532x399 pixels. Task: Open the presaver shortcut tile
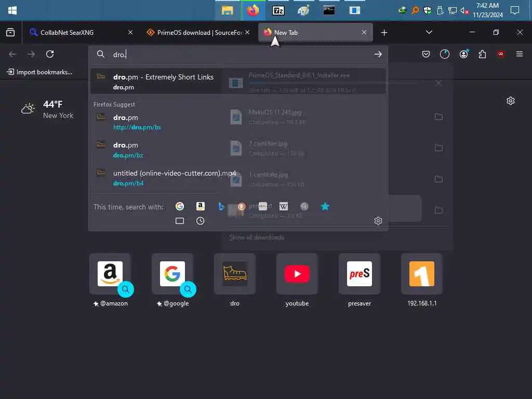[x=360, y=274]
